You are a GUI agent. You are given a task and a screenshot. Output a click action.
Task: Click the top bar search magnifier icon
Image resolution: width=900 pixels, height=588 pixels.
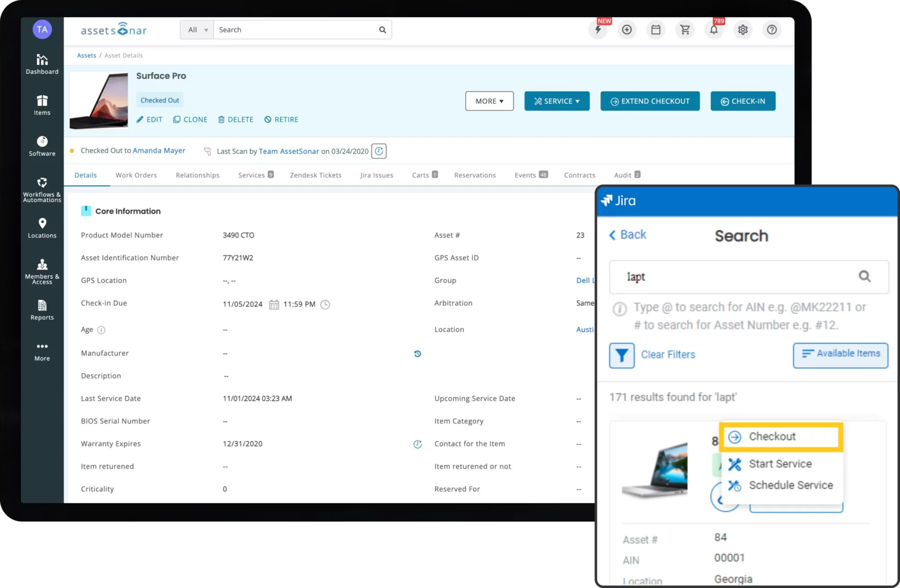click(x=382, y=30)
